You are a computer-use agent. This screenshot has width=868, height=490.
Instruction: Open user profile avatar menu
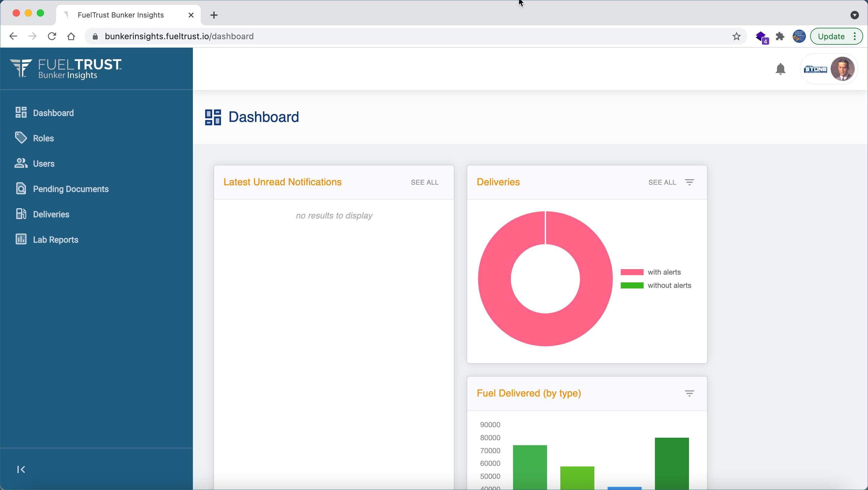(842, 69)
